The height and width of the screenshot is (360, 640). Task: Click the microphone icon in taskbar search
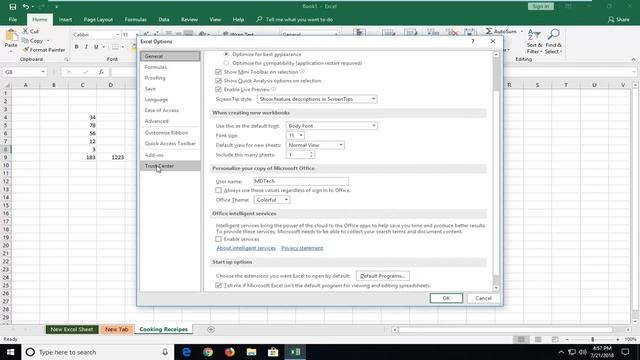tap(165, 352)
